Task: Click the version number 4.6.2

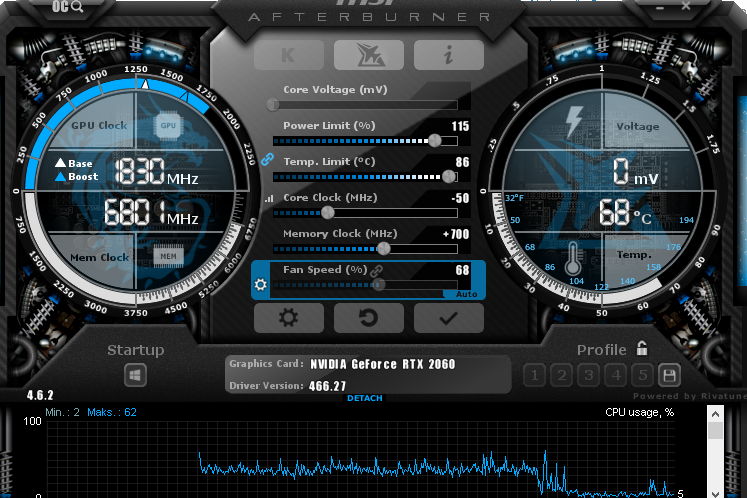Action: coord(40,395)
